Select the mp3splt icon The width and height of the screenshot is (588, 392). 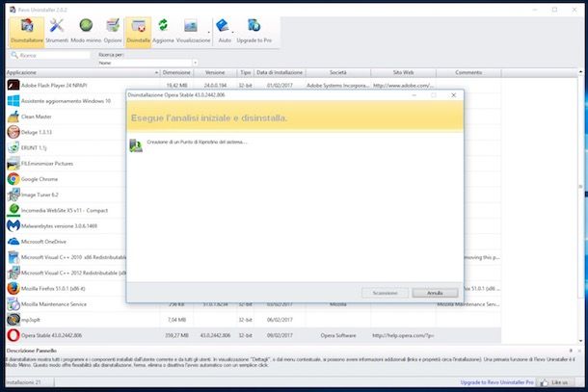click(13, 320)
